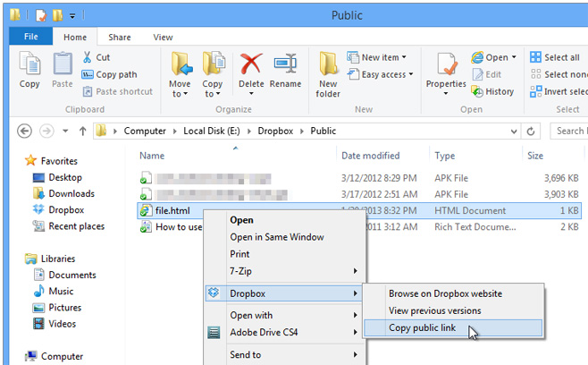This screenshot has width=588, height=365.
Task: Click the Paste shortcut icon
Action: pos(88,91)
